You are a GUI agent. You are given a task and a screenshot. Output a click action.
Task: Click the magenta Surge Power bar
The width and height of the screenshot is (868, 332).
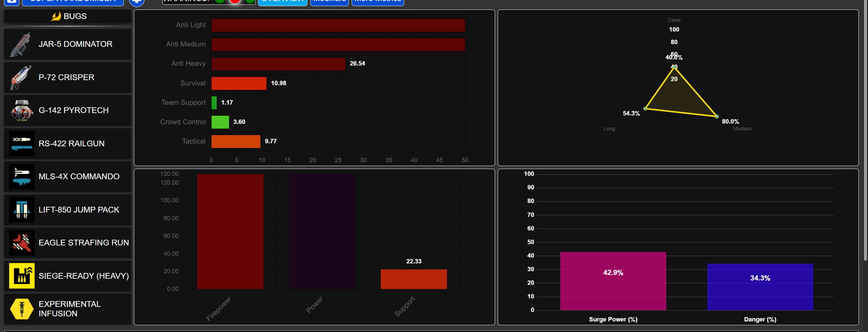point(613,281)
